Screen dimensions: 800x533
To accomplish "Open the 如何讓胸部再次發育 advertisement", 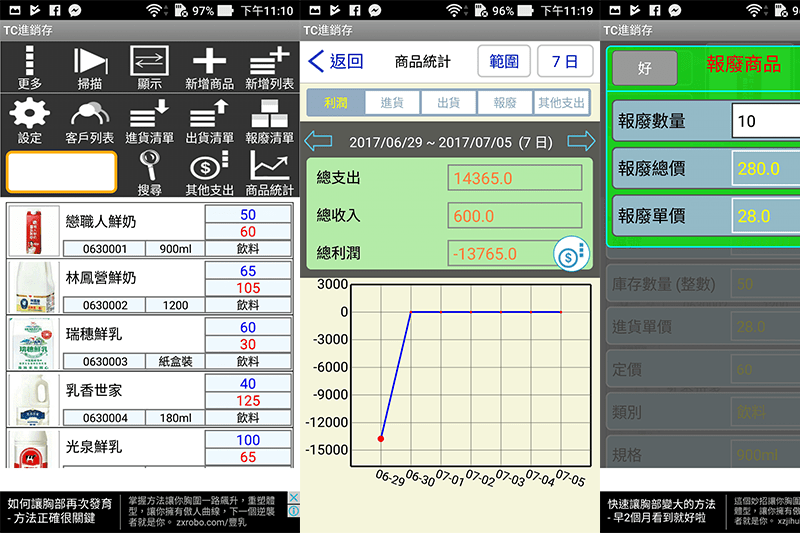I will (x=60, y=511).
